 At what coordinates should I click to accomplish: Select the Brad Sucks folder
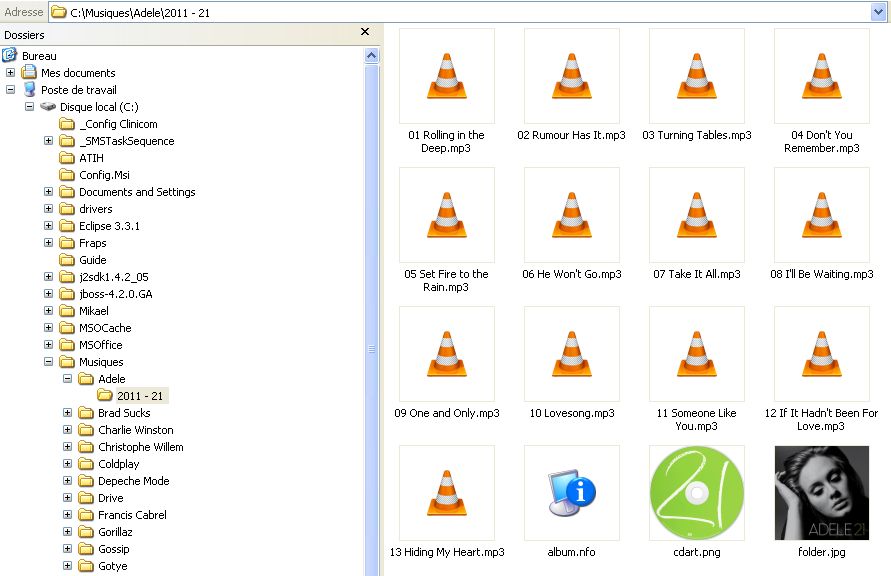(x=123, y=413)
